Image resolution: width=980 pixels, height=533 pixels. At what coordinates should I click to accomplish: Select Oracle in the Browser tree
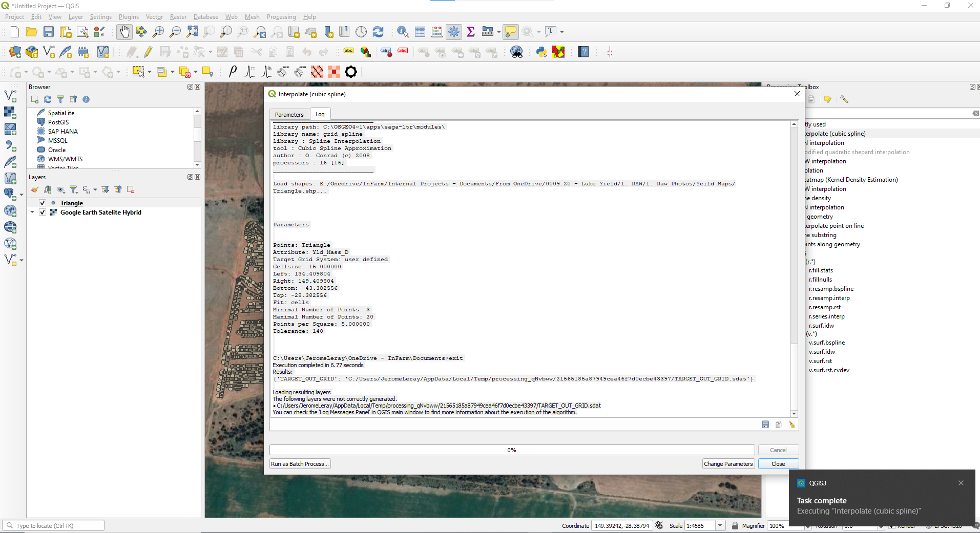point(57,150)
